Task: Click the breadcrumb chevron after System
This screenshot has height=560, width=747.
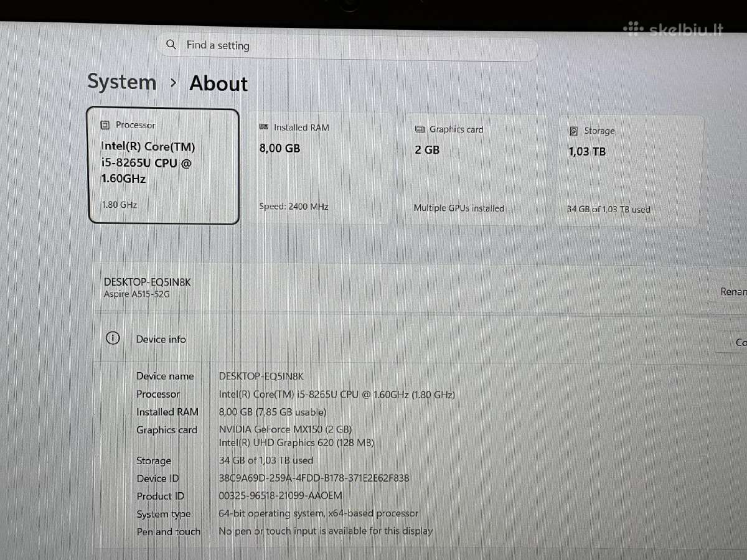Action: coord(174,83)
